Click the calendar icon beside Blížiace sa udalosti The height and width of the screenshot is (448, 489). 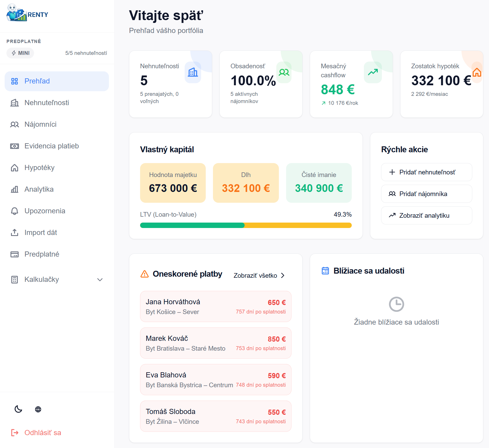coord(325,271)
